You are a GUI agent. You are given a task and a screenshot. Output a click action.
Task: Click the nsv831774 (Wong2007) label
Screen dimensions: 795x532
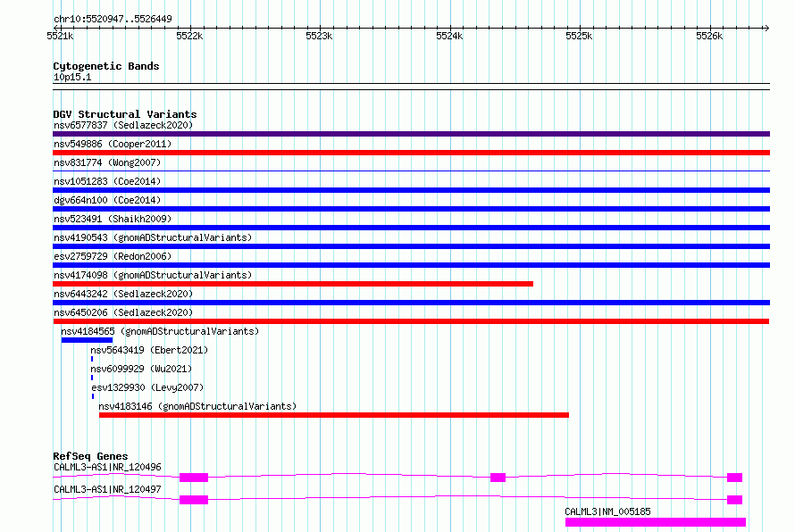[107, 162]
